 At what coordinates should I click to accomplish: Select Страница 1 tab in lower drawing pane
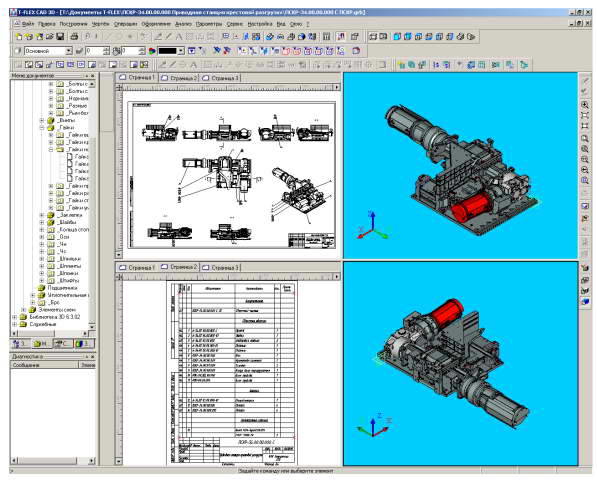click(x=137, y=267)
